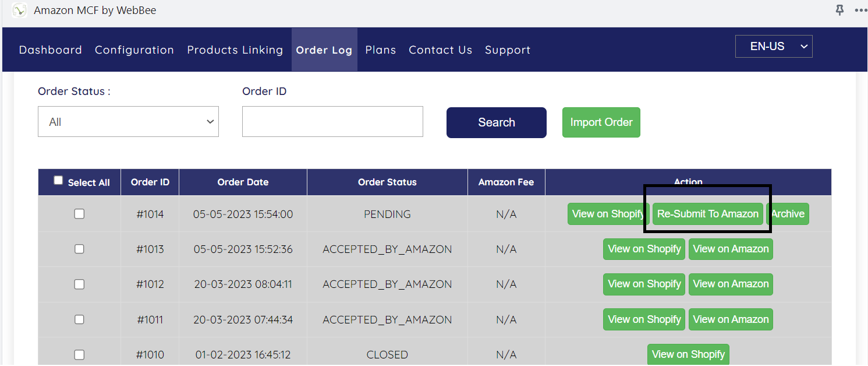Screen dimensions: 868x366
Task: Expand the EN-US language selector
Action: 774,47
